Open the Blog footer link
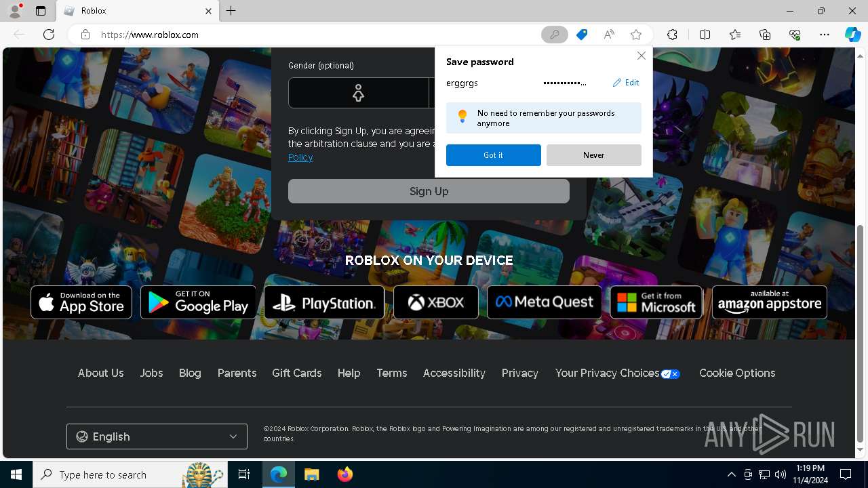Screen dimensions: 868x488 [x=190, y=373]
